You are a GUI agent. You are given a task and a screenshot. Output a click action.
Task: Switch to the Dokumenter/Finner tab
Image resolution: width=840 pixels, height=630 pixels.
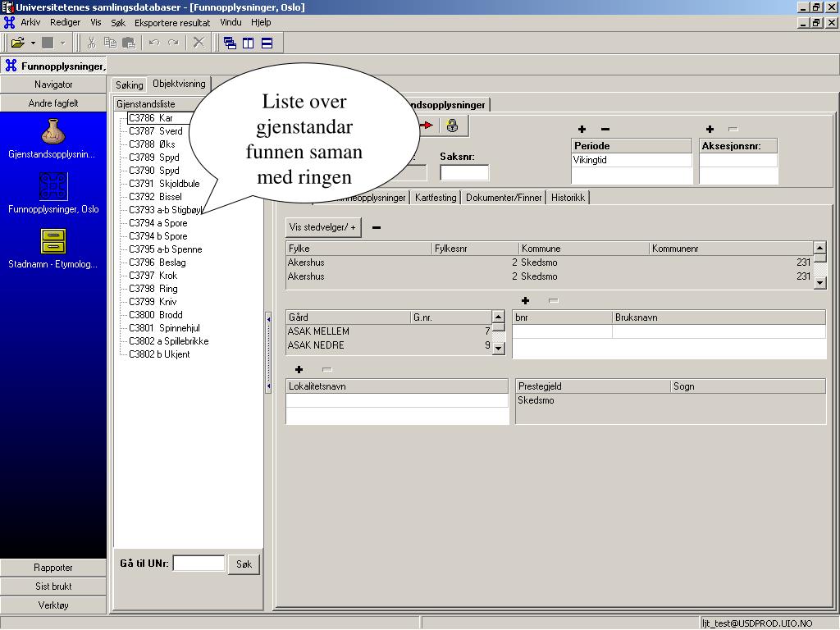[x=504, y=198]
